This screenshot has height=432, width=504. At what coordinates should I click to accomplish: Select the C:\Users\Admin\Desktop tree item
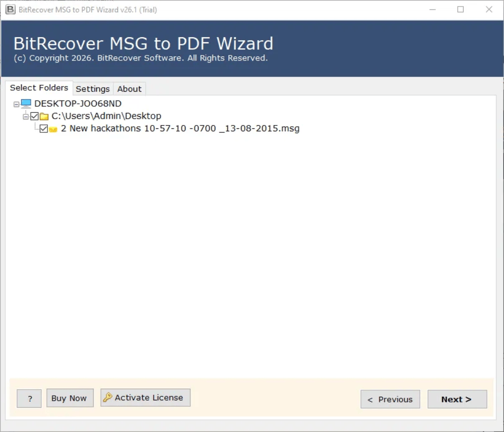(x=106, y=116)
